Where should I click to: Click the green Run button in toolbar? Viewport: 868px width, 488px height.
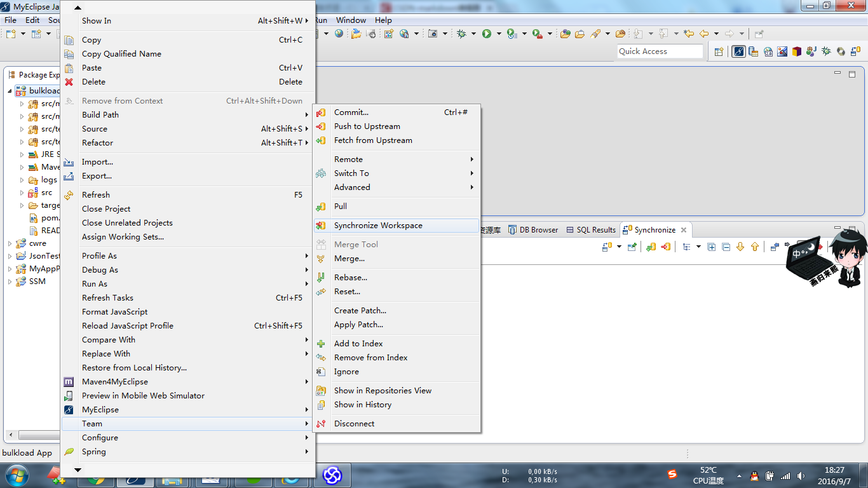[487, 34]
